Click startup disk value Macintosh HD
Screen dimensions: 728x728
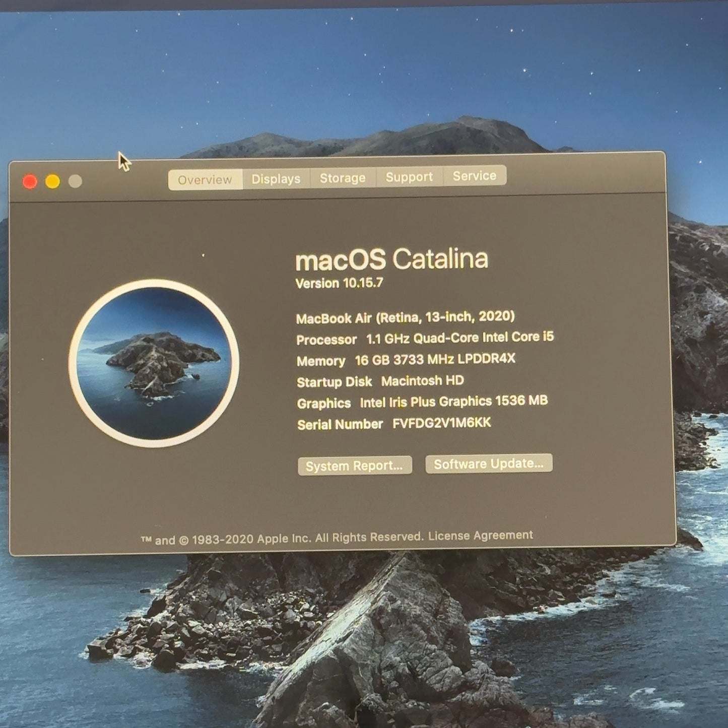422,381
